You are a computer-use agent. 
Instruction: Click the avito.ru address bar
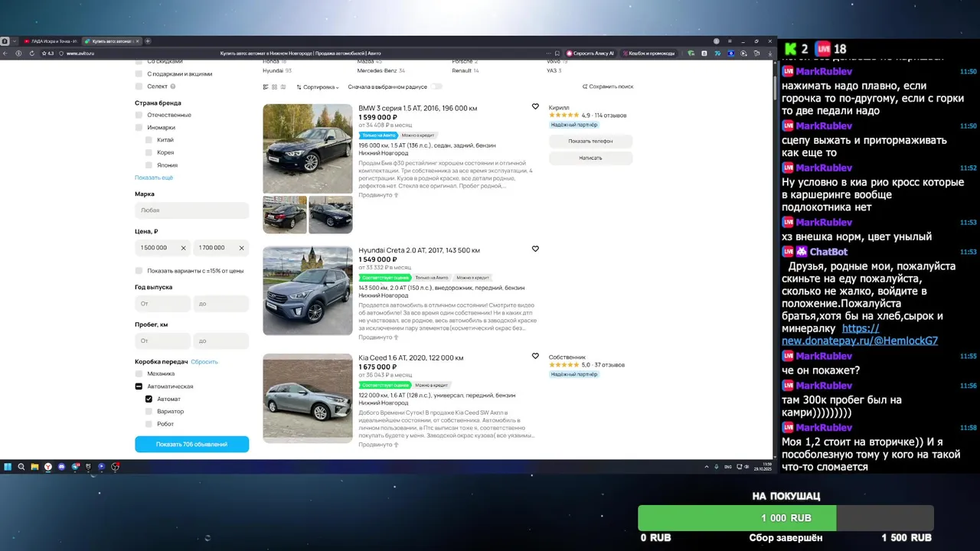80,54
